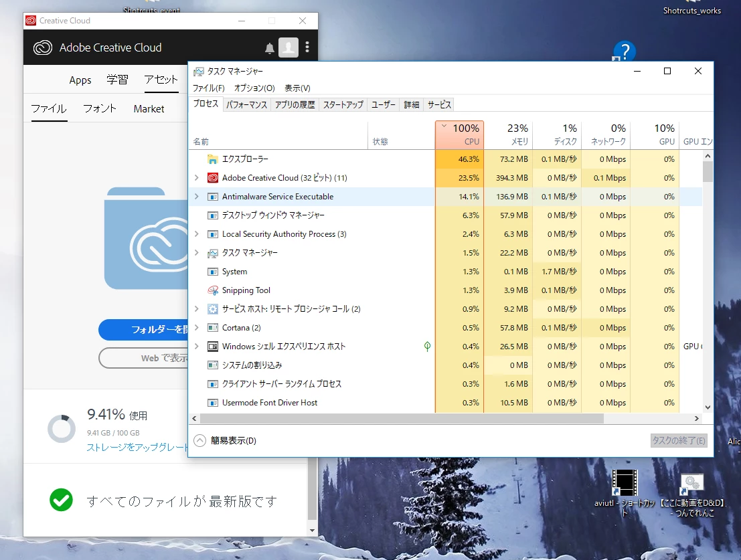Click the upgrade storage link
The width and height of the screenshot is (741, 560).
(x=137, y=447)
